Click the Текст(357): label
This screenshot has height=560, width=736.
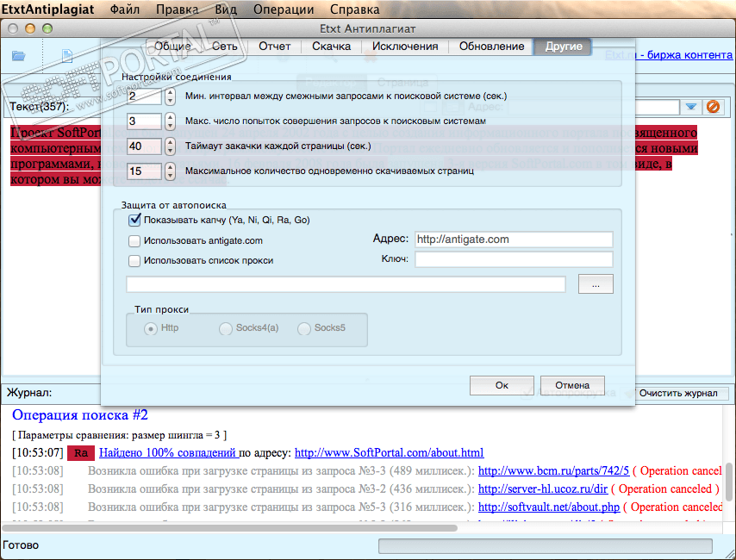40,107
